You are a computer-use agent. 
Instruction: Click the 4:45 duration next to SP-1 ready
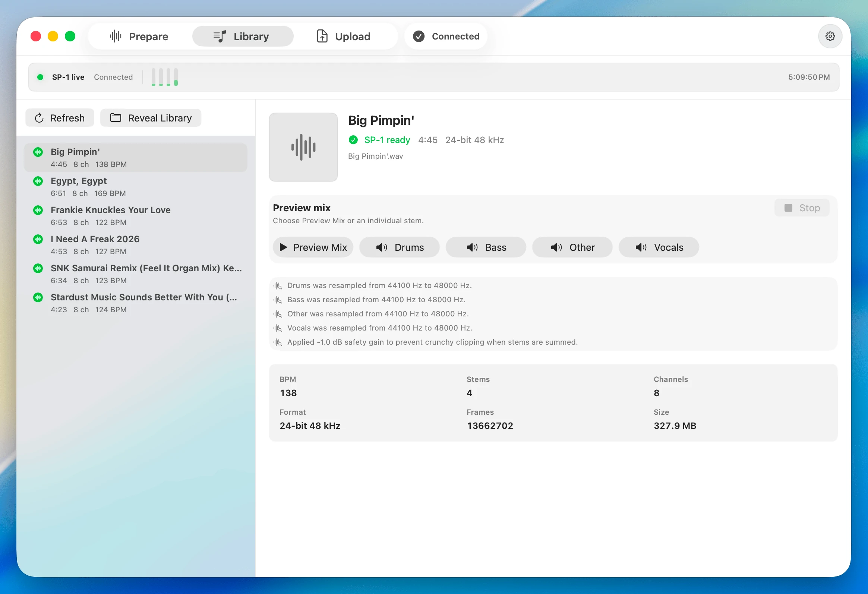(x=427, y=140)
